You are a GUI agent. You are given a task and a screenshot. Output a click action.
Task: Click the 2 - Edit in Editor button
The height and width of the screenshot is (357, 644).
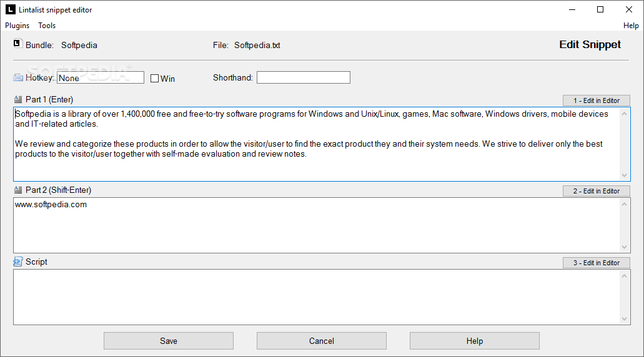coord(597,191)
